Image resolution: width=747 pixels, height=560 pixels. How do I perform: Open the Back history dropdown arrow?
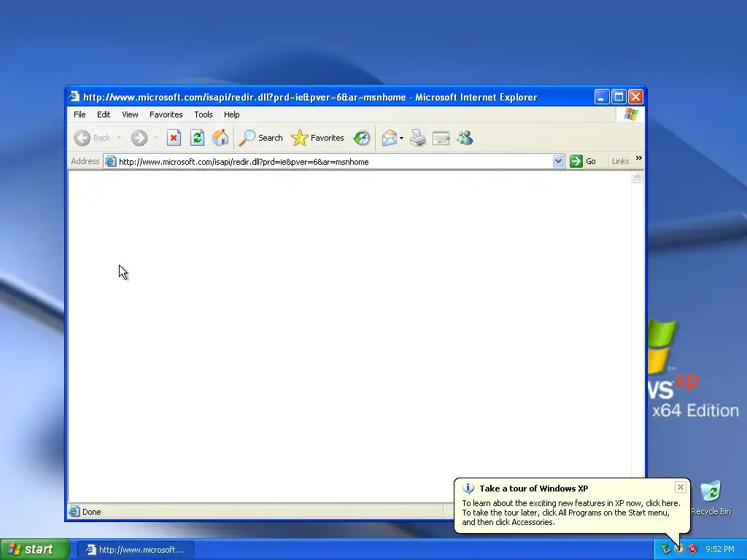(x=119, y=138)
